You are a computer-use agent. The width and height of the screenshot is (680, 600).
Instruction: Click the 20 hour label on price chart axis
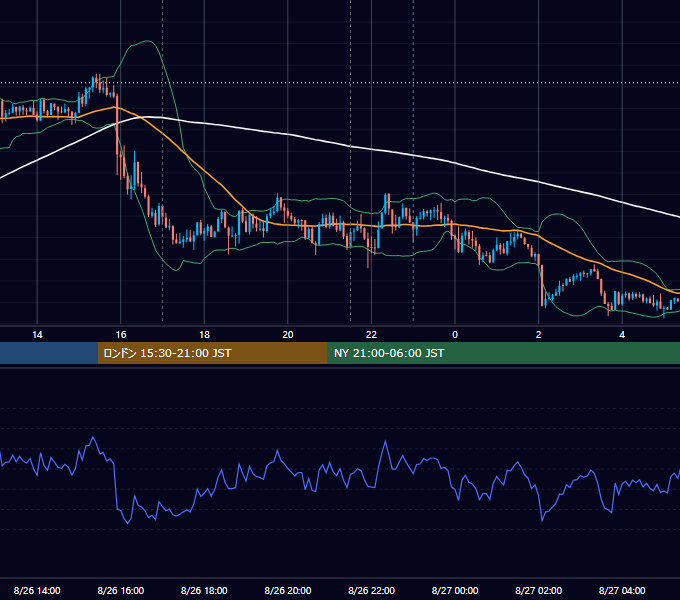(288, 335)
